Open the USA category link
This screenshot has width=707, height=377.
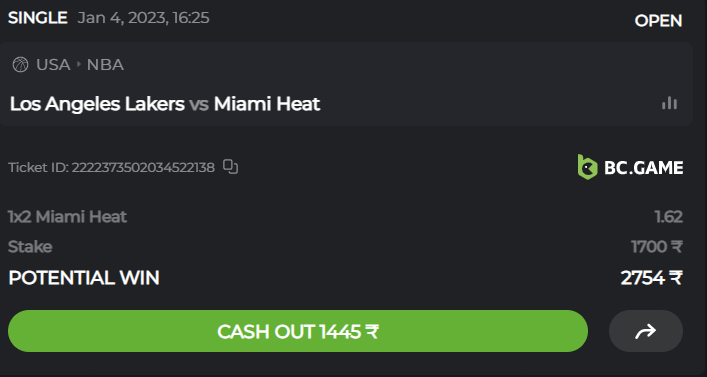pyautogui.click(x=53, y=64)
